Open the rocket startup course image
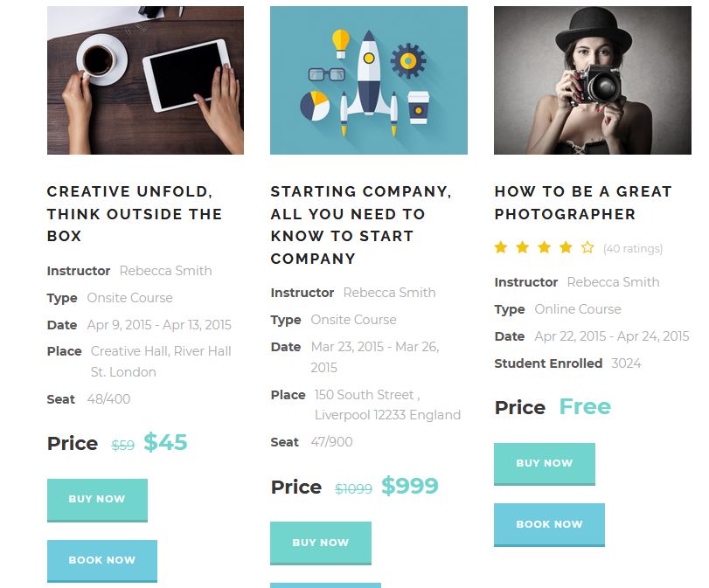Image resolution: width=709 pixels, height=588 pixels. 369,80
